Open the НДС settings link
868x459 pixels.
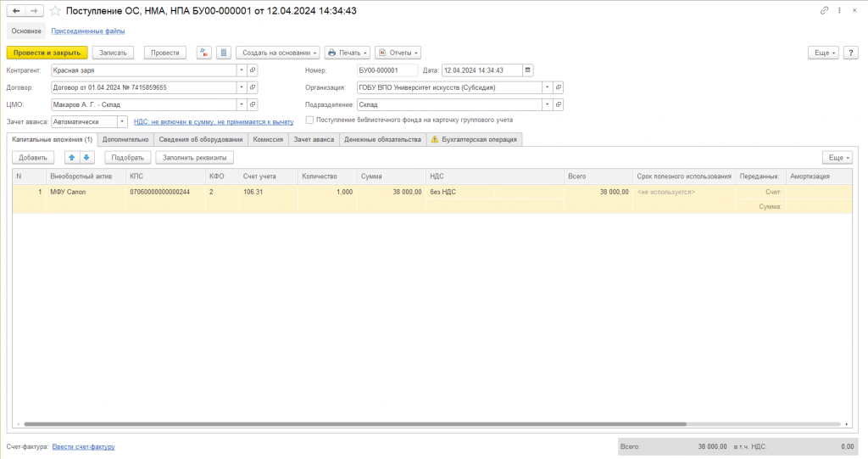pos(214,122)
